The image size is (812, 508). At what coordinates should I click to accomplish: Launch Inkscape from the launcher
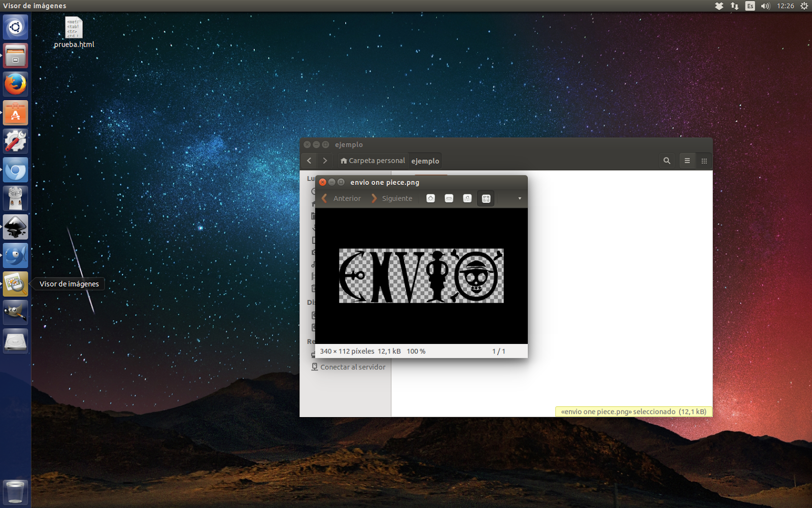(16, 227)
